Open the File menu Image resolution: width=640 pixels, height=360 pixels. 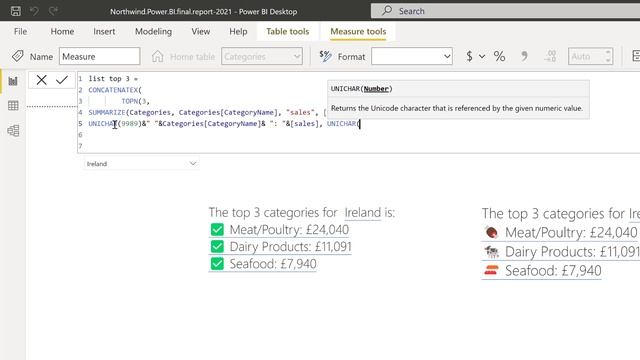[x=20, y=31]
